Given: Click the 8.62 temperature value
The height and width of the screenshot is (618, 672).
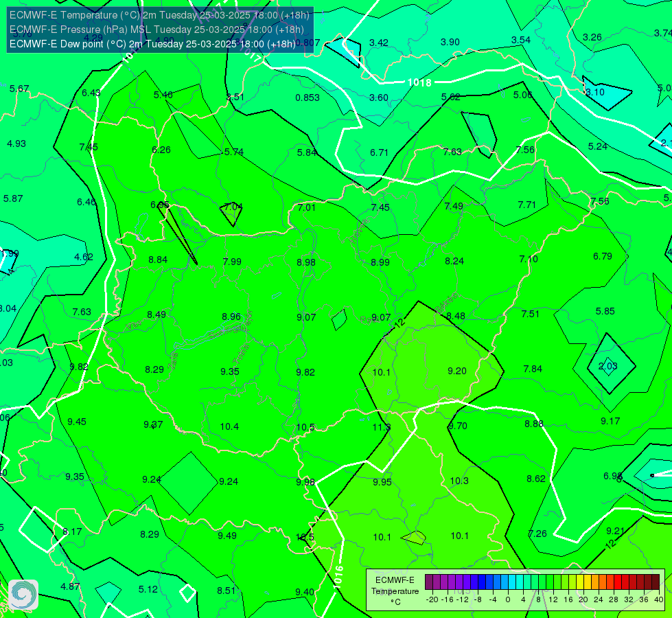Looking at the screenshot, I should [535, 479].
